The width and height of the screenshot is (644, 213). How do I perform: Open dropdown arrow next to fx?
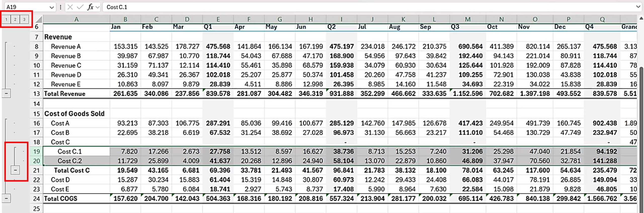(x=98, y=7)
